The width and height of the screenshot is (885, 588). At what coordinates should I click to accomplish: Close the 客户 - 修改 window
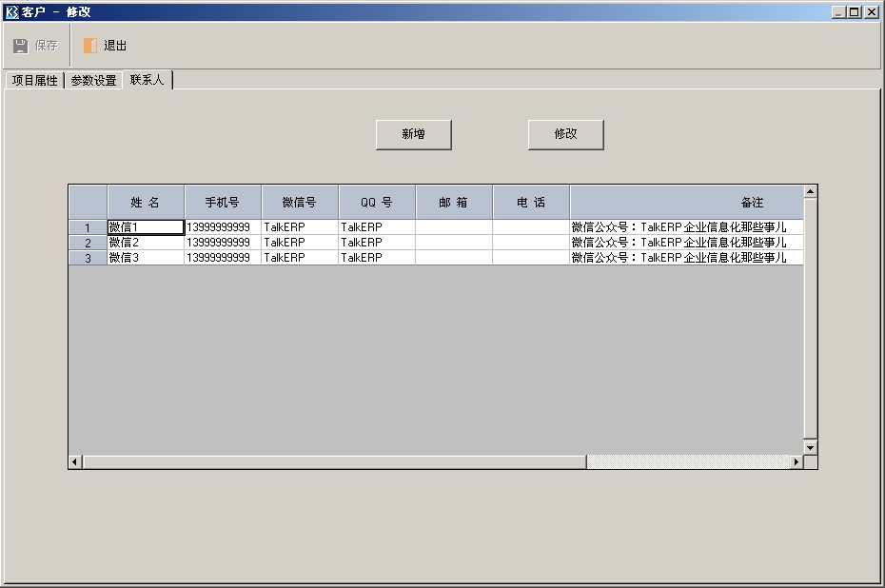(x=871, y=11)
